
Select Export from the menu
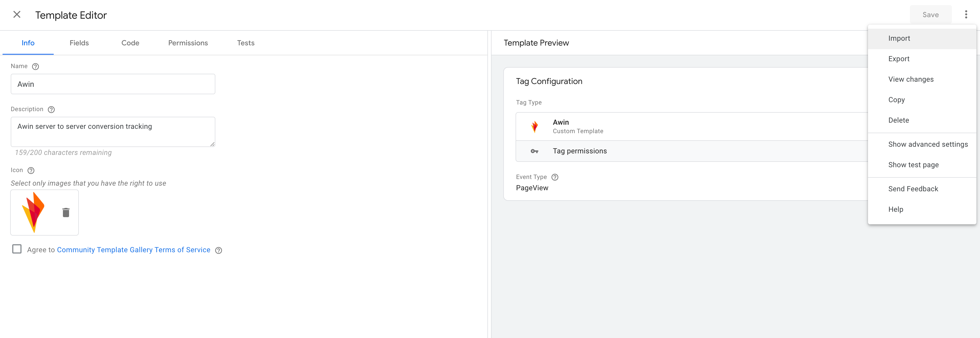(x=922, y=59)
